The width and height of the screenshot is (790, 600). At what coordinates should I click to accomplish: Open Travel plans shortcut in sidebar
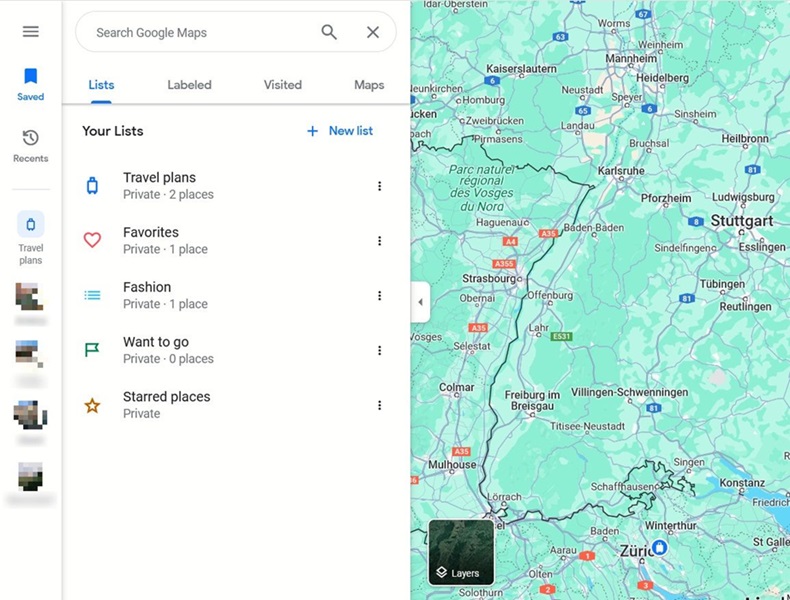[31, 238]
